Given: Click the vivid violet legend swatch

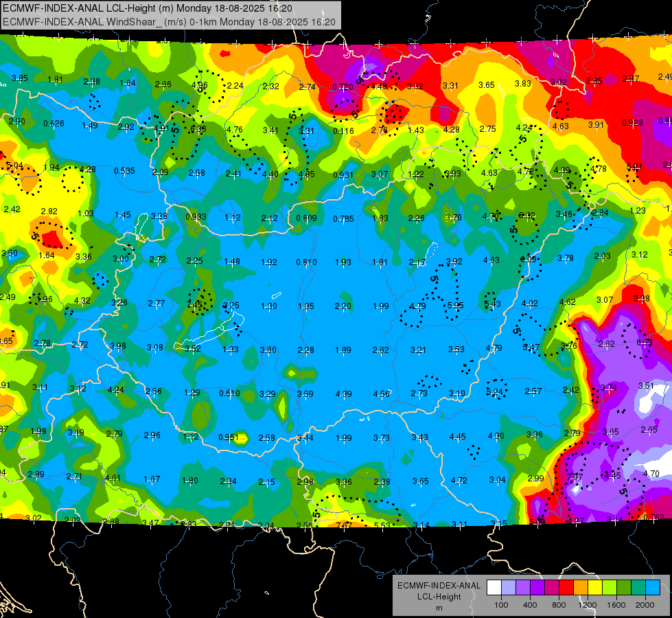Looking at the screenshot, I should click(537, 587).
